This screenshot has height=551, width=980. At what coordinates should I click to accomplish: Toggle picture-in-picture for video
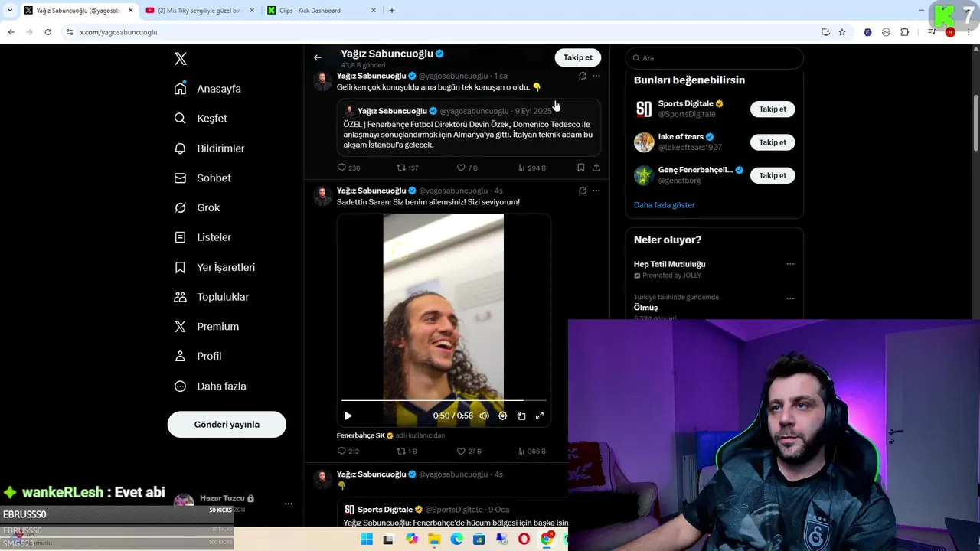click(x=521, y=416)
